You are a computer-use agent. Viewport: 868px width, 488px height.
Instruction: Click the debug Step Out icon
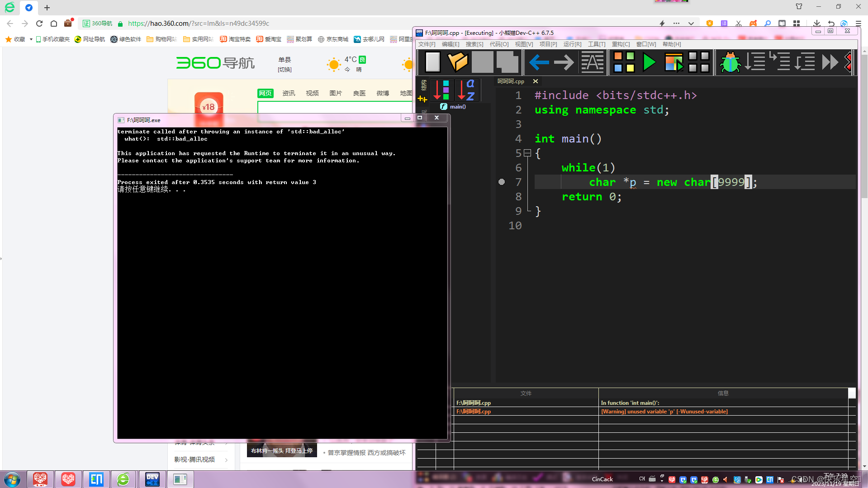pos(805,62)
